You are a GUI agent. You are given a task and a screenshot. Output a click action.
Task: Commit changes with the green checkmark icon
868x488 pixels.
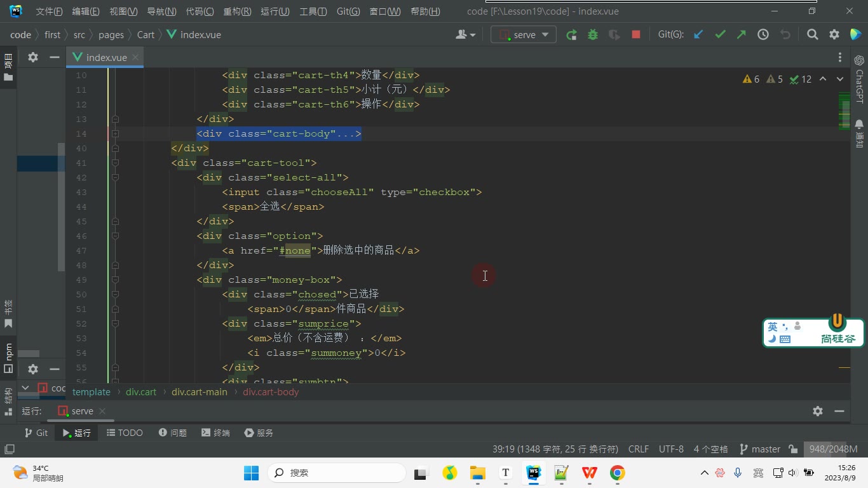[720, 35]
